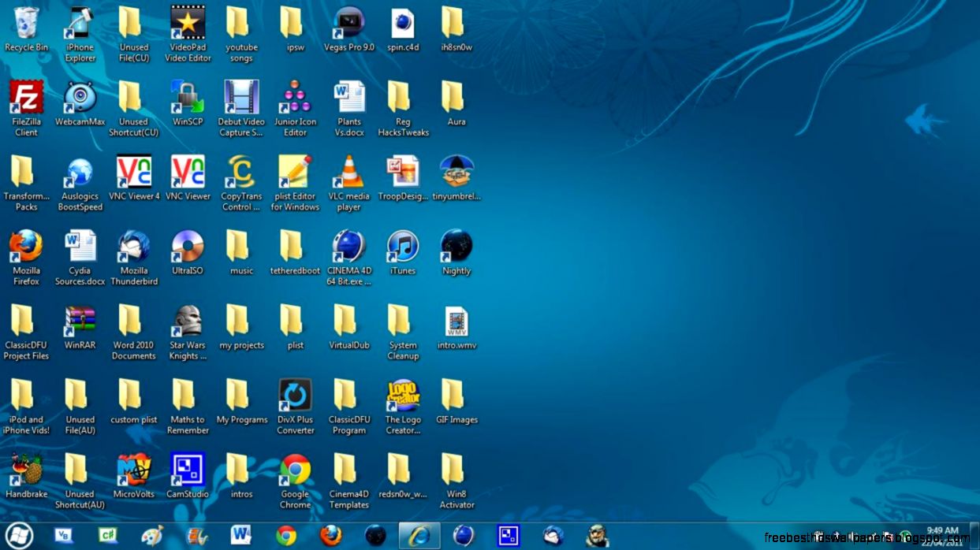Launch Star Wars Knights shortcut

tap(188, 333)
